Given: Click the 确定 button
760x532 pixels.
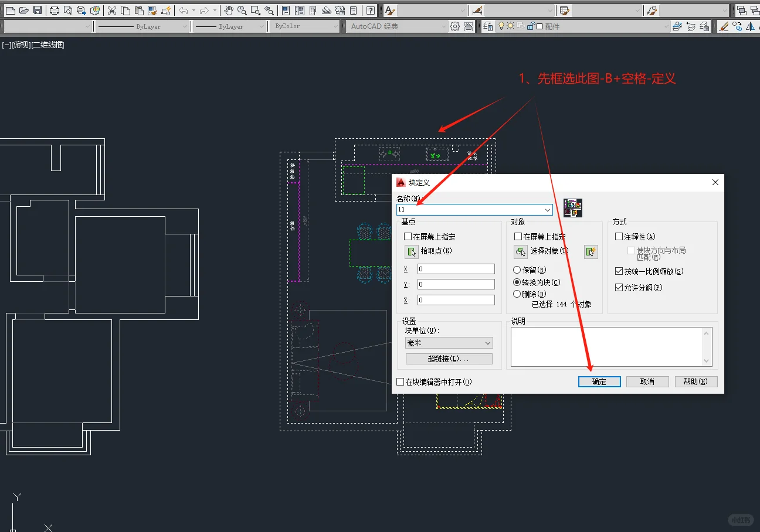Looking at the screenshot, I should tap(599, 381).
